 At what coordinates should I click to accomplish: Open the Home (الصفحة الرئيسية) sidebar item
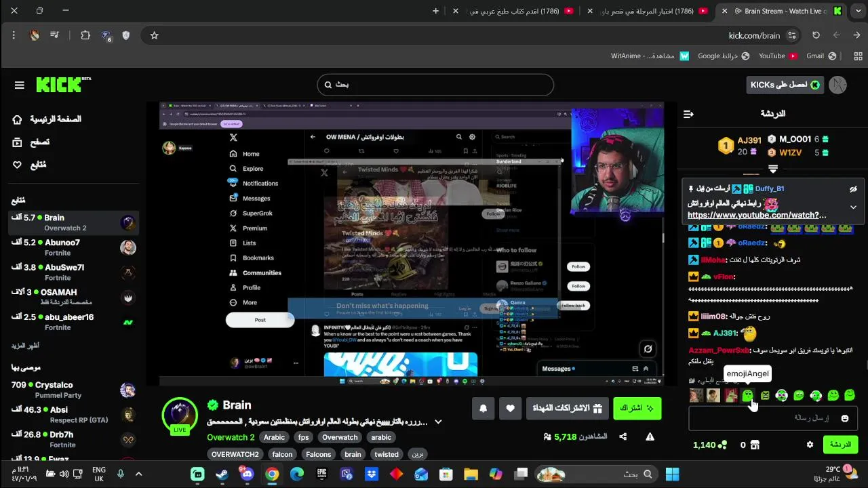click(x=47, y=119)
